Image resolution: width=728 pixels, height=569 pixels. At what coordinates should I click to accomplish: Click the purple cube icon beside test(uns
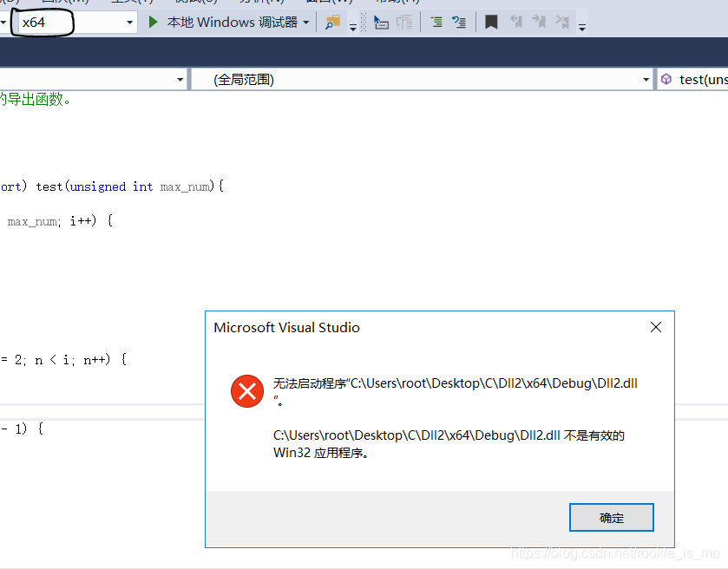point(666,79)
